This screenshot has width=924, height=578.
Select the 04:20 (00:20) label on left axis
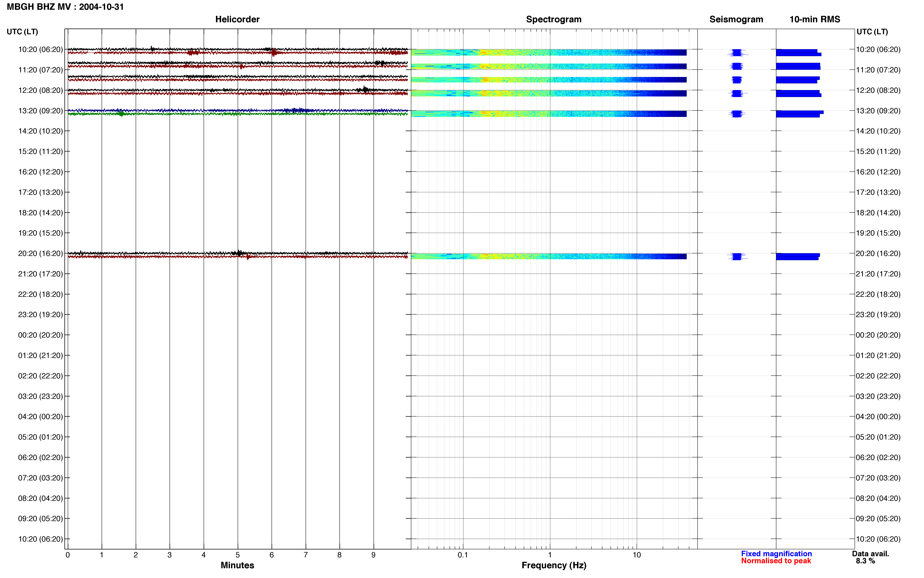[x=41, y=417]
